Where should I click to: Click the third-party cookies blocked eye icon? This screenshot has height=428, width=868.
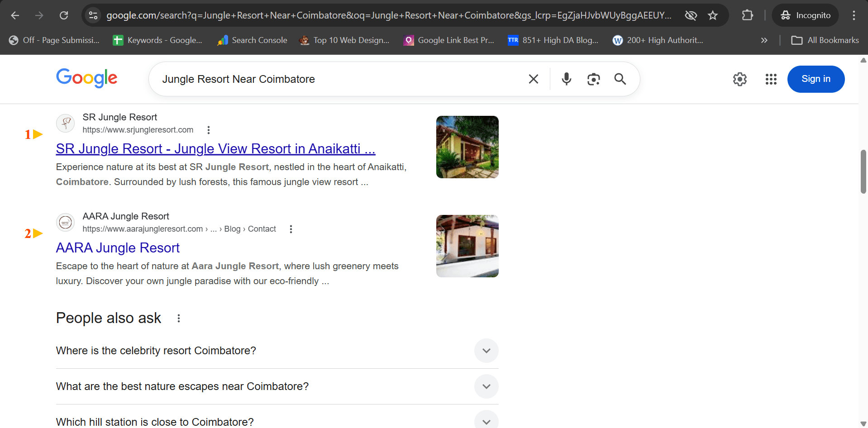691,15
